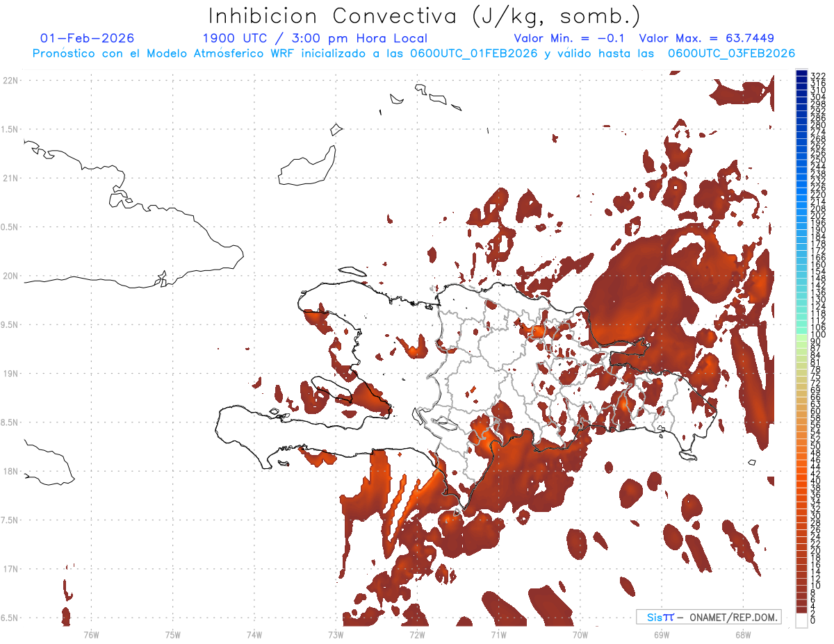Viewport: 834px width, 644px height.
Task: Click the '72W' longitude label
Action: coord(417,634)
